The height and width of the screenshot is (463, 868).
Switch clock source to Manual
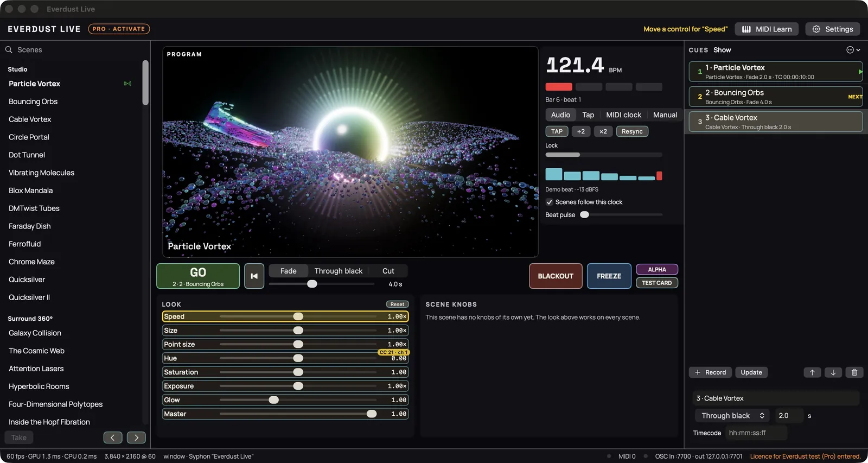click(x=665, y=115)
